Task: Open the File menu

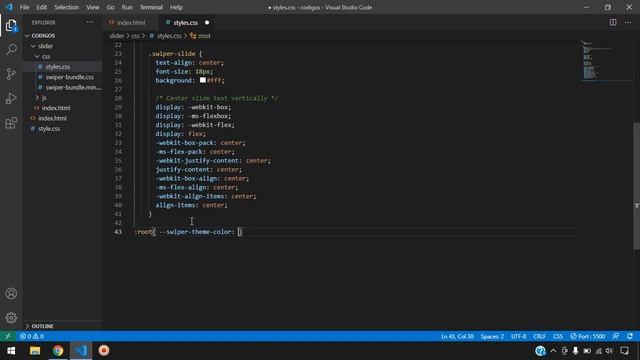Action: point(24,7)
